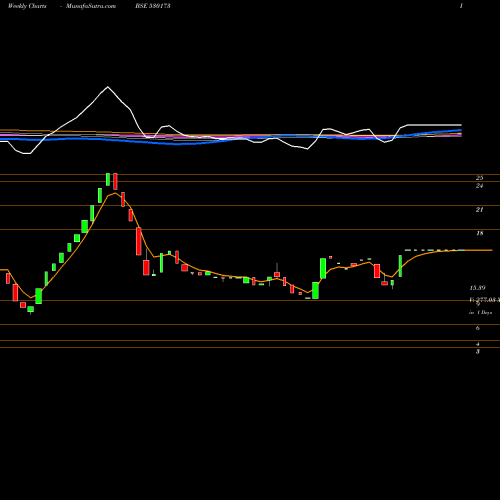Click the tall red candle below the 18 level
This screenshot has height=500, width=500.
point(139,241)
